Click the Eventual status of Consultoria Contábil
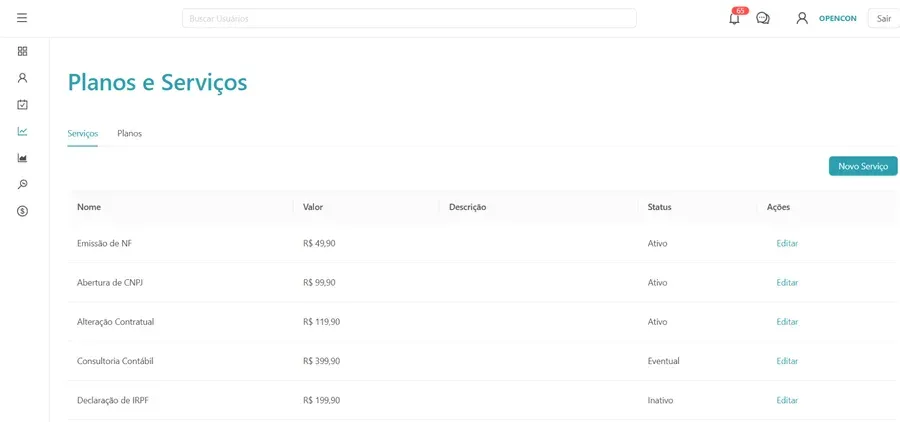Viewport: 900px width, 422px height. [x=664, y=361]
